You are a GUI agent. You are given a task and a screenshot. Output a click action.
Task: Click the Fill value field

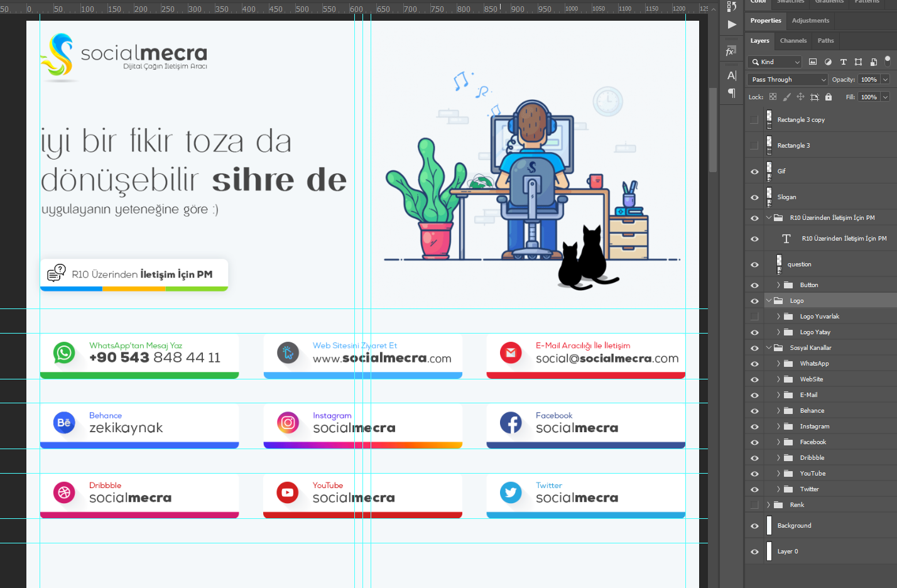coord(869,97)
